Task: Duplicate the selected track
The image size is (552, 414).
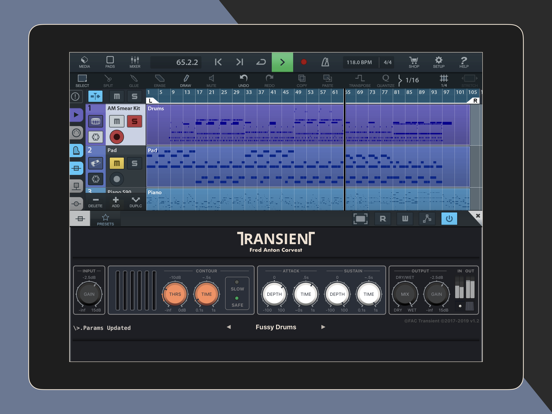Action: pyautogui.click(x=136, y=202)
